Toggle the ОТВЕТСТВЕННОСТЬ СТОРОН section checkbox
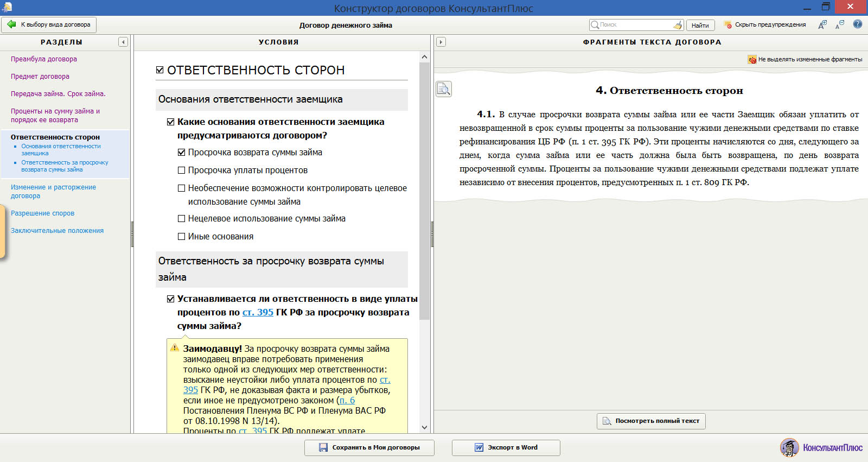 (160, 70)
